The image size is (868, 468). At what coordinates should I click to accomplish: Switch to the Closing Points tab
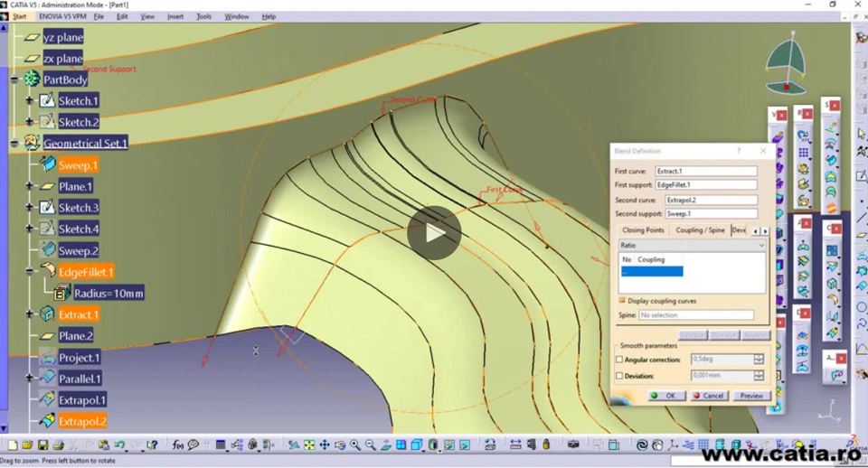coord(643,230)
